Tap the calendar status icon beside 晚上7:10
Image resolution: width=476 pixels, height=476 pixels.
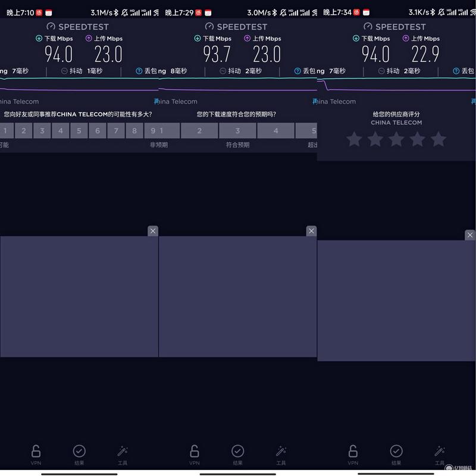(49, 12)
